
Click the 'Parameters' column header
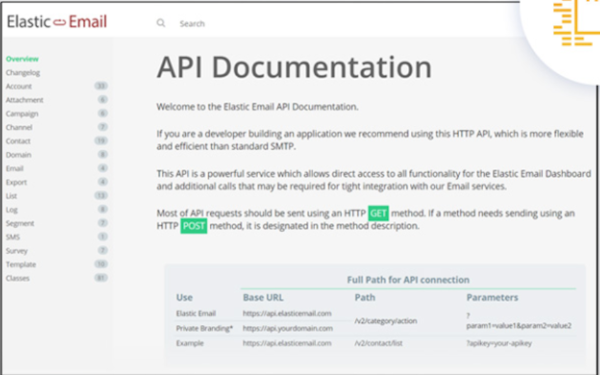(492, 297)
